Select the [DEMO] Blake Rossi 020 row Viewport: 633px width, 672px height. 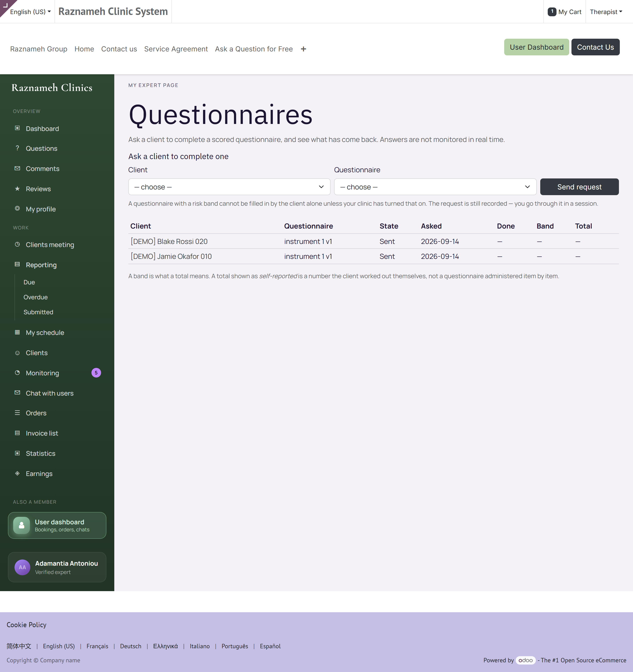click(373, 241)
